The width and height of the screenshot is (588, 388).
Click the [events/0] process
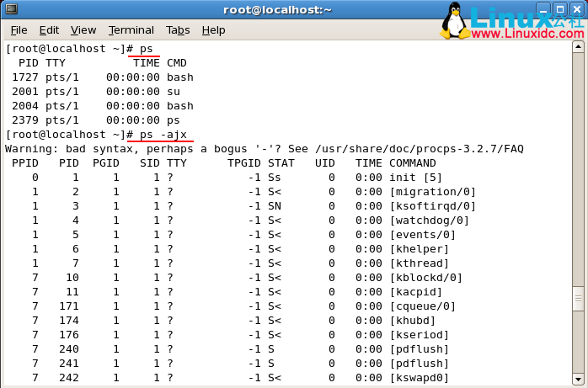click(423, 235)
